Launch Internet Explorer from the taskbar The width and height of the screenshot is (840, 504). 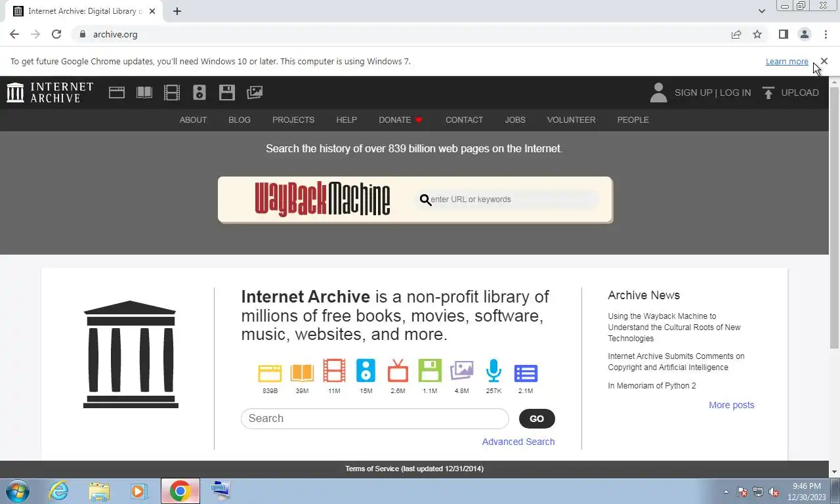(x=59, y=491)
